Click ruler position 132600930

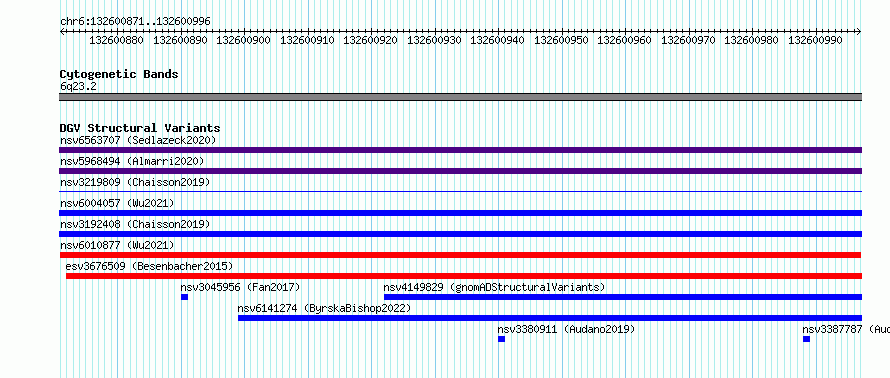point(434,41)
